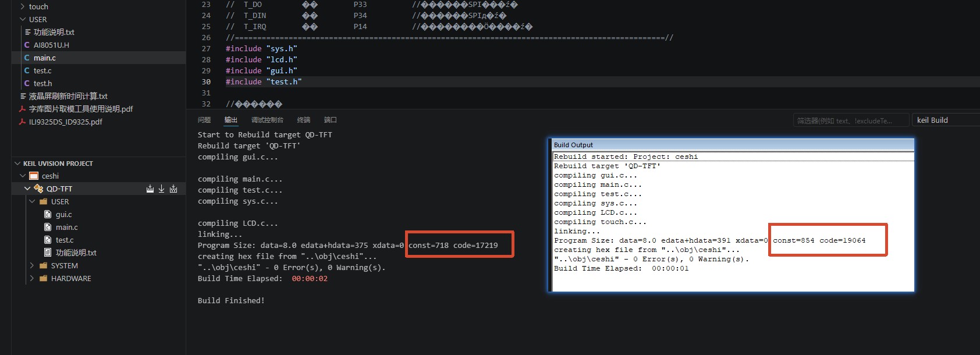Click the text file icon of 功能说明.txt in project tree
This screenshot has width=980, height=355.
pos(48,253)
